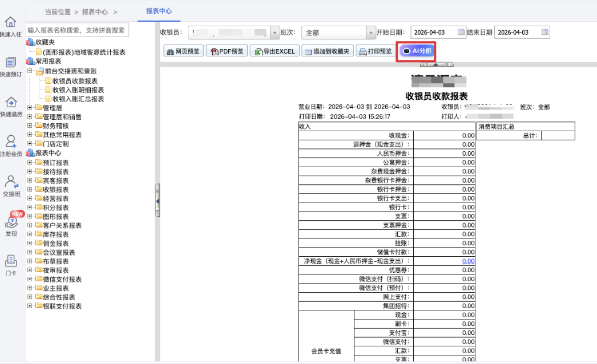The image size is (597, 364).
Task: Open 收银员收款报表 in tree
Action: point(75,80)
